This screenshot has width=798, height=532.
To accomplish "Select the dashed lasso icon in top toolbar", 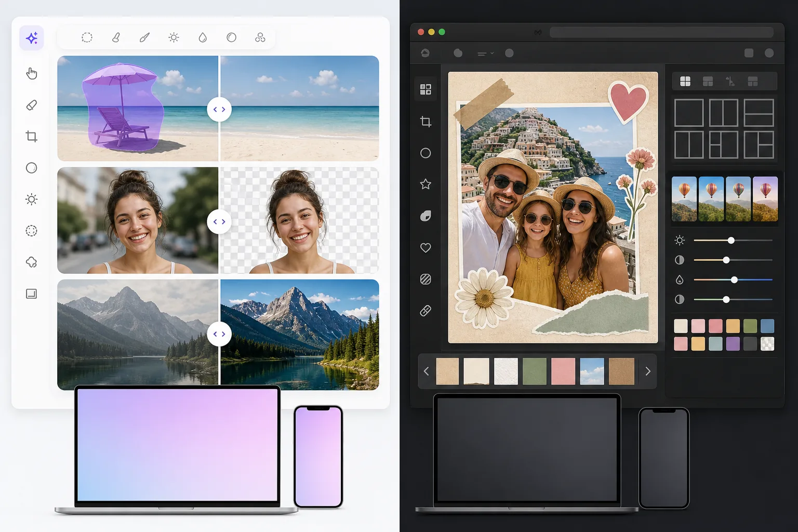I will pos(87,37).
